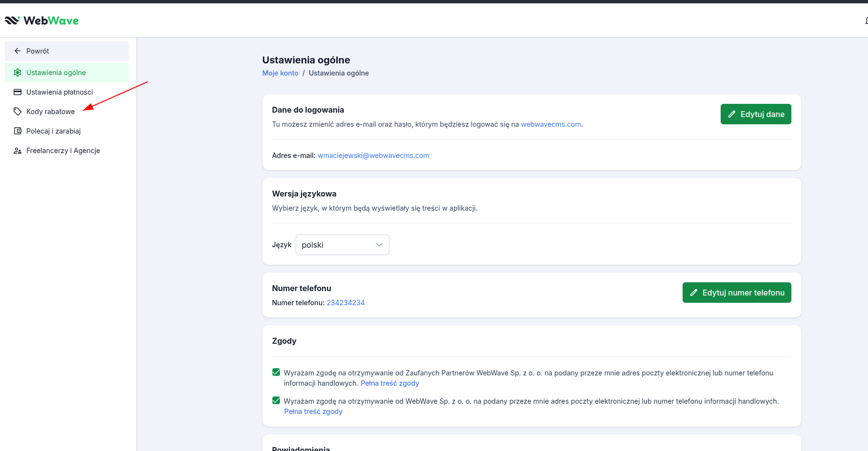Click the phone number 234234234
The image size is (868, 451).
pyautogui.click(x=345, y=303)
